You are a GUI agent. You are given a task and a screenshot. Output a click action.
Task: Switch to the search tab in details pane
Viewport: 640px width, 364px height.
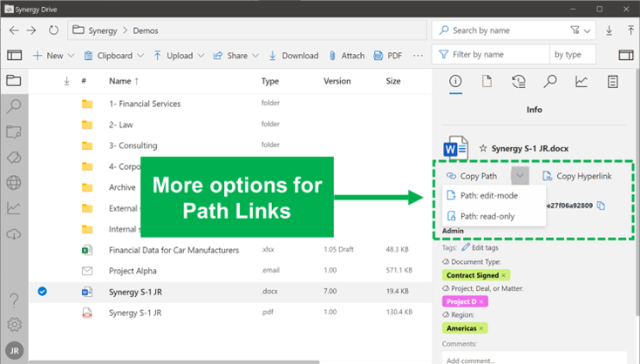(550, 82)
